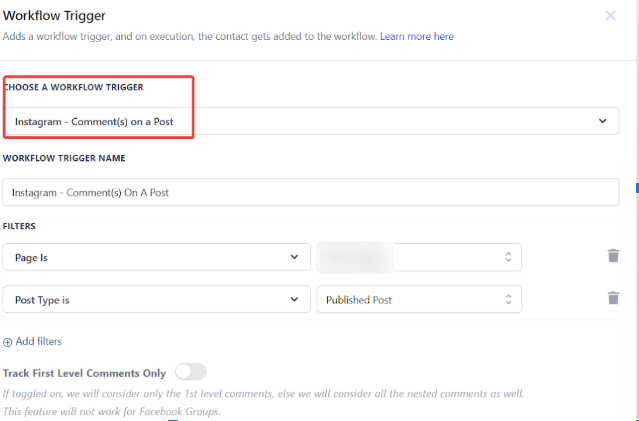Enable Track First Level Comments Only toggle
Screen dimensions: 639x421
[190, 372]
